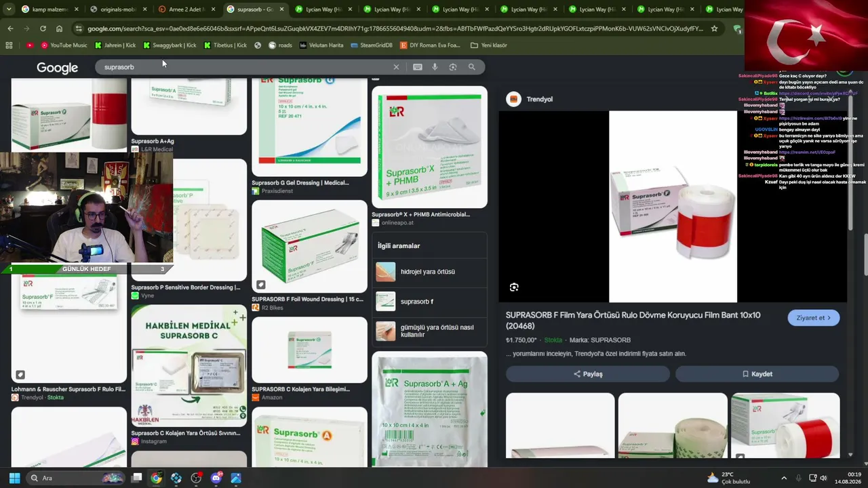Open Lohmann & Rauscher Suprasorb F caption
868x488 pixels.
pos(68,389)
